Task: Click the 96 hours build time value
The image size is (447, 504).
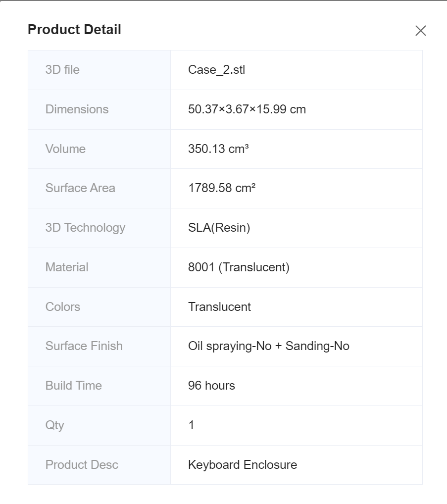Action: point(211,386)
